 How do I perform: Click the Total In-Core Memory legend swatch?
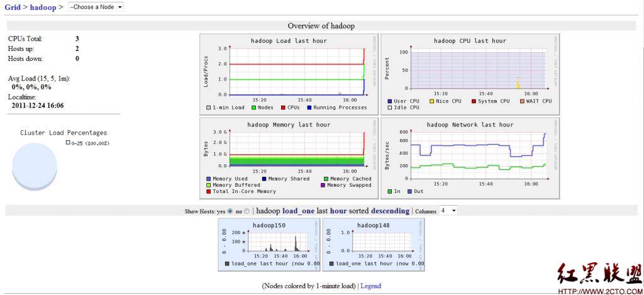[209, 191]
